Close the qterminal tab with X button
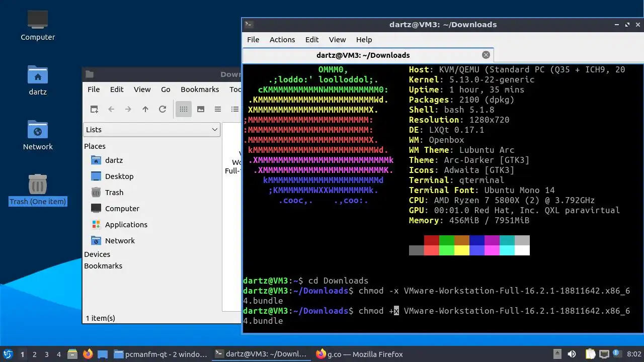644x362 pixels. coord(486,55)
